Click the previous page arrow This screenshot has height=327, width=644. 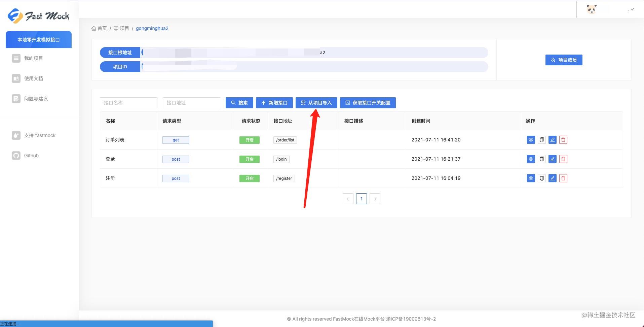(x=348, y=199)
